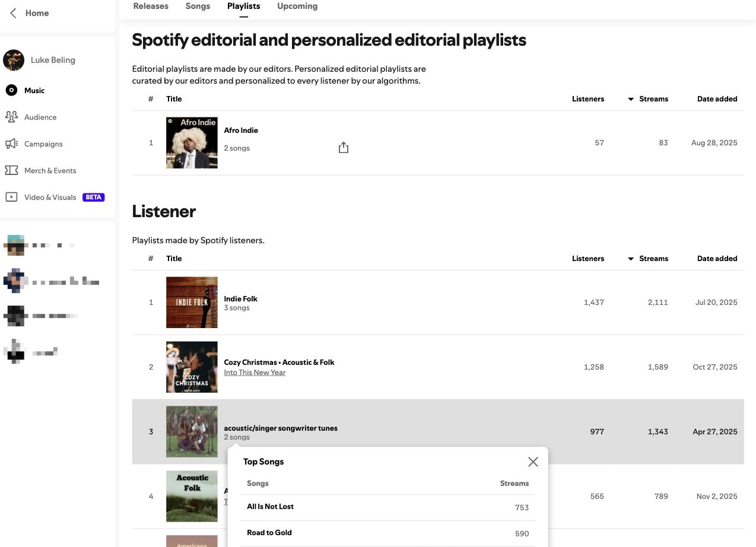Switch to the Releases tab

(151, 6)
